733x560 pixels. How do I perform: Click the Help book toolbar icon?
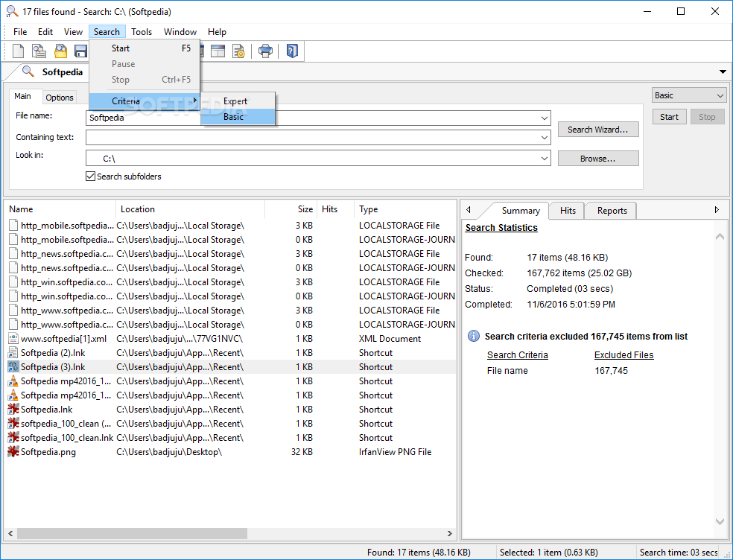(x=292, y=51)
